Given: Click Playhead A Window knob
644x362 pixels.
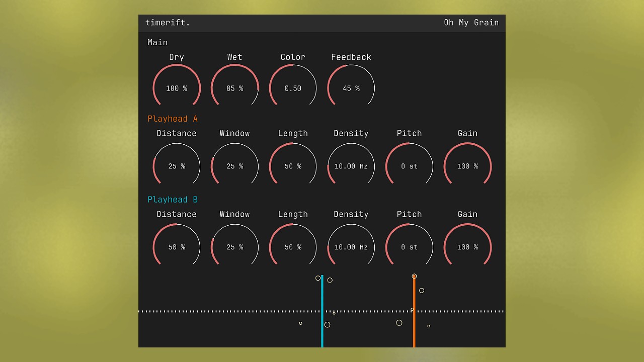Looking at the screenshot, I should click(235, 164).
